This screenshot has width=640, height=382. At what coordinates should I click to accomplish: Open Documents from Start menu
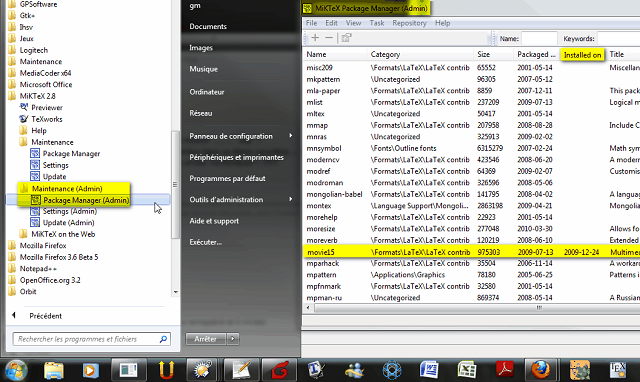208,27
